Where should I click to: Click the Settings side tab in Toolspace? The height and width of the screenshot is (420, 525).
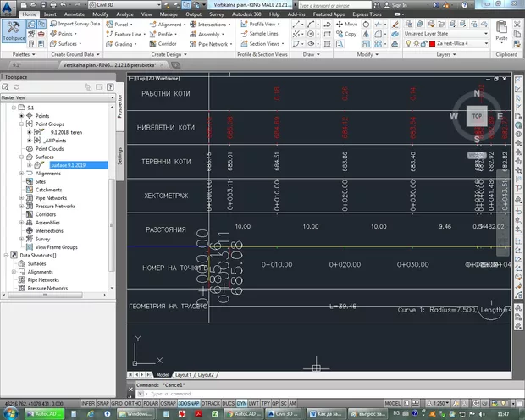coord(119,157)
